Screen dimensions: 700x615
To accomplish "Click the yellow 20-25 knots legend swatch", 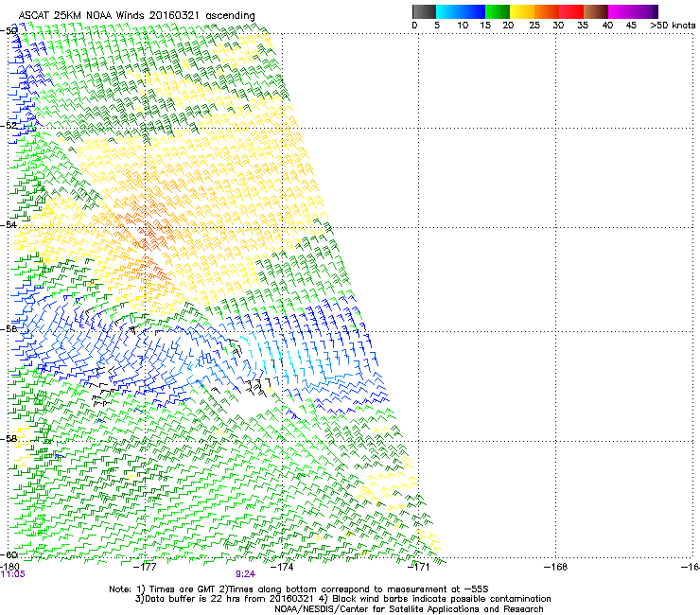I will pos(522,11).
